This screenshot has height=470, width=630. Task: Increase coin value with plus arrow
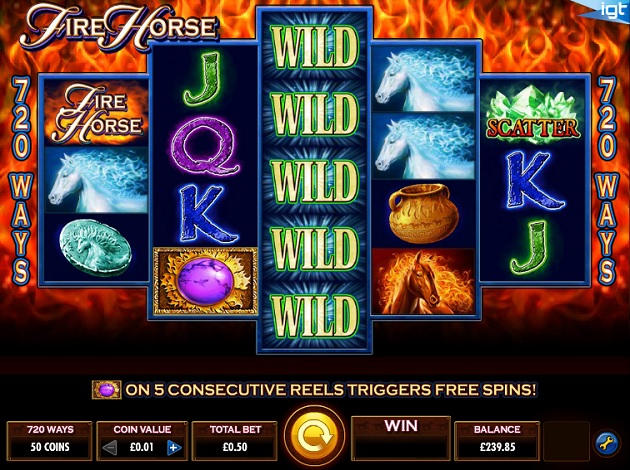[x=174, y=448]
